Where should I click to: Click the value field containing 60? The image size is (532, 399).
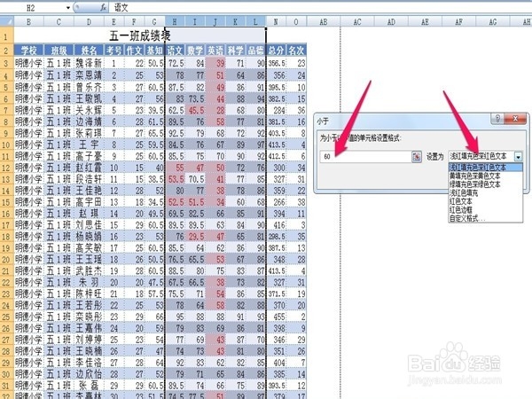click(365, 156)
